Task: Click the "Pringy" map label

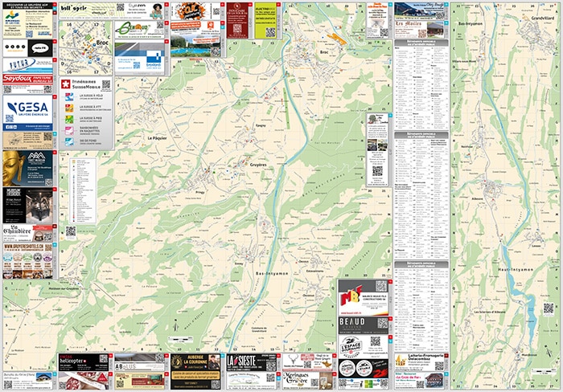Action: (x=200, y=192)
